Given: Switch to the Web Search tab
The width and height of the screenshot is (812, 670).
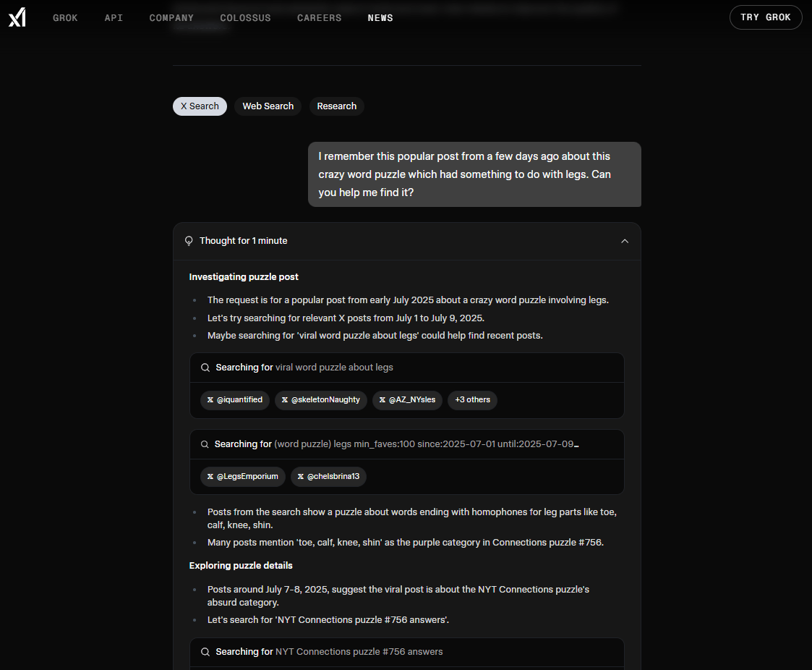Looking at the screenshot, I should (268, 106).
